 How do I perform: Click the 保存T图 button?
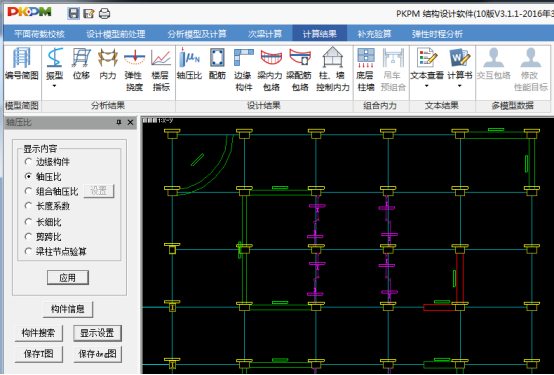point(38,354)
